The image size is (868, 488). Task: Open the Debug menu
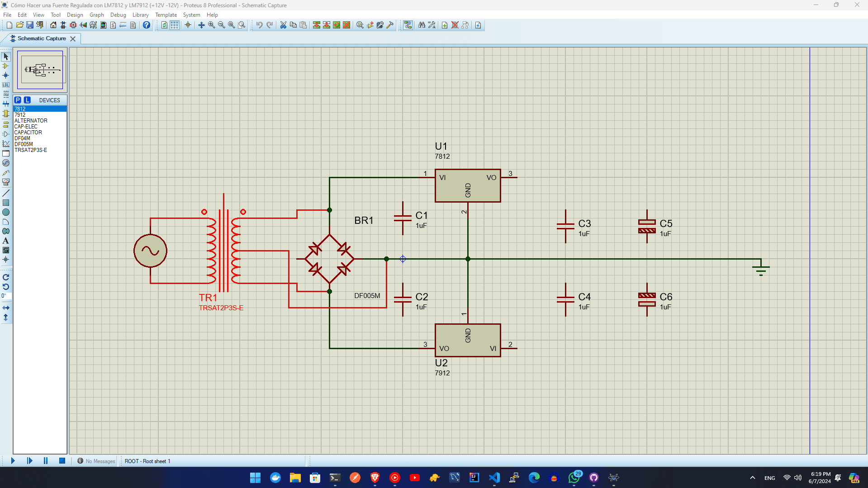click(118, 14)
